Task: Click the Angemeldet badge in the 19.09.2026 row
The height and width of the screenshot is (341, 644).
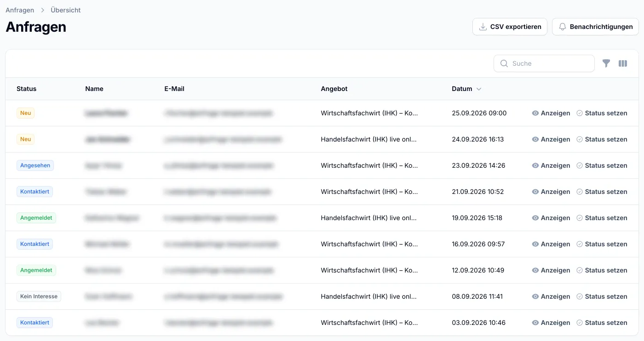Action: point(36,218)
